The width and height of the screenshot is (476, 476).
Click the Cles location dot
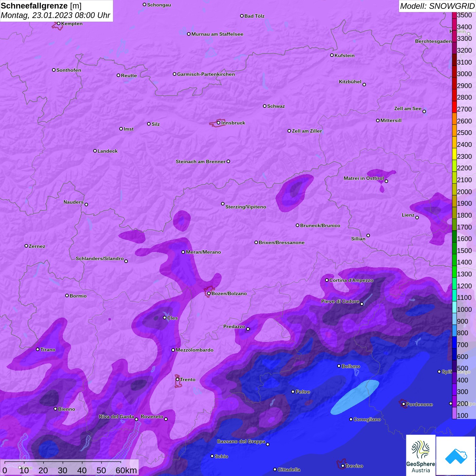[x=165, y=318]
